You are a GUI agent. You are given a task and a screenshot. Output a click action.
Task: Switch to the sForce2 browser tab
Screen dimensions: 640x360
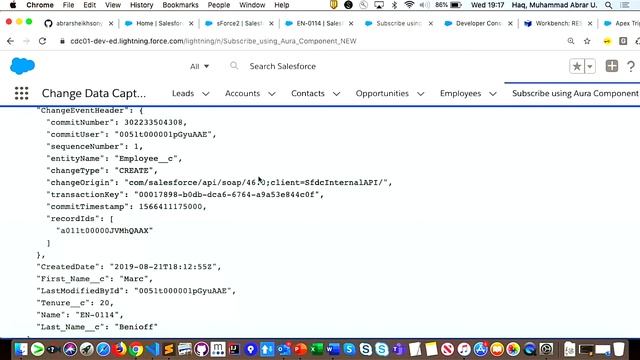(x=239, y=24)
